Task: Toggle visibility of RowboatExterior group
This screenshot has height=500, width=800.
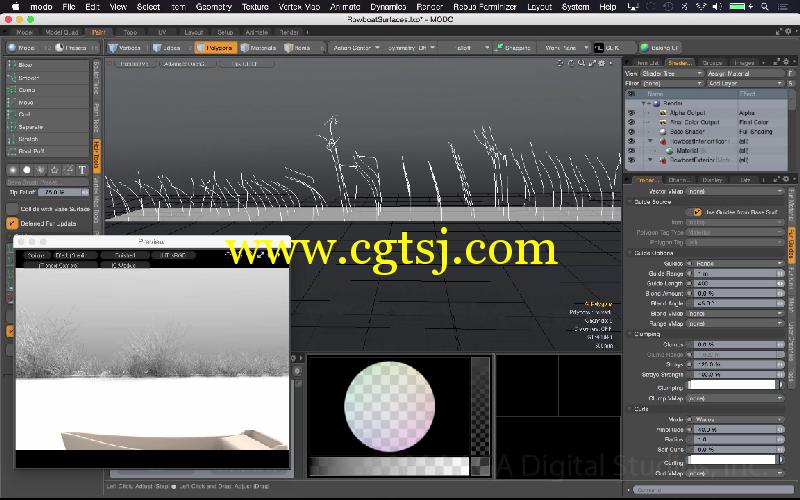Action: [632, 160]
